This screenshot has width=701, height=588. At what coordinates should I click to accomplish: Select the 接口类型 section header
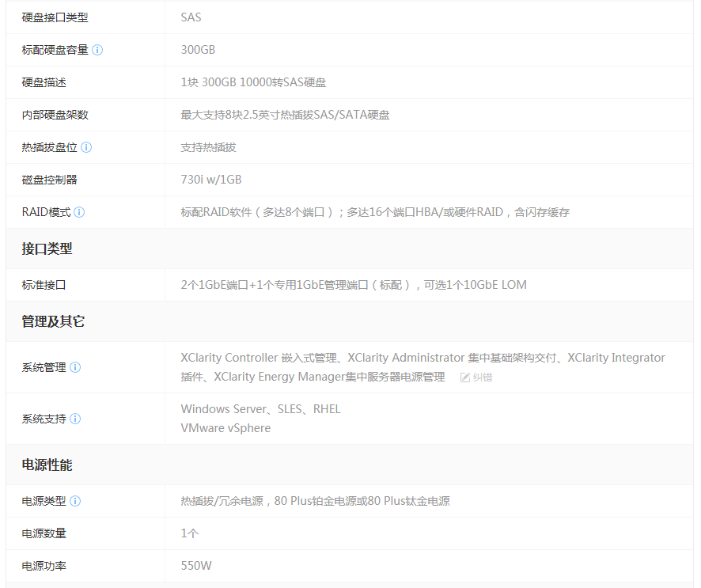(47, 248)
